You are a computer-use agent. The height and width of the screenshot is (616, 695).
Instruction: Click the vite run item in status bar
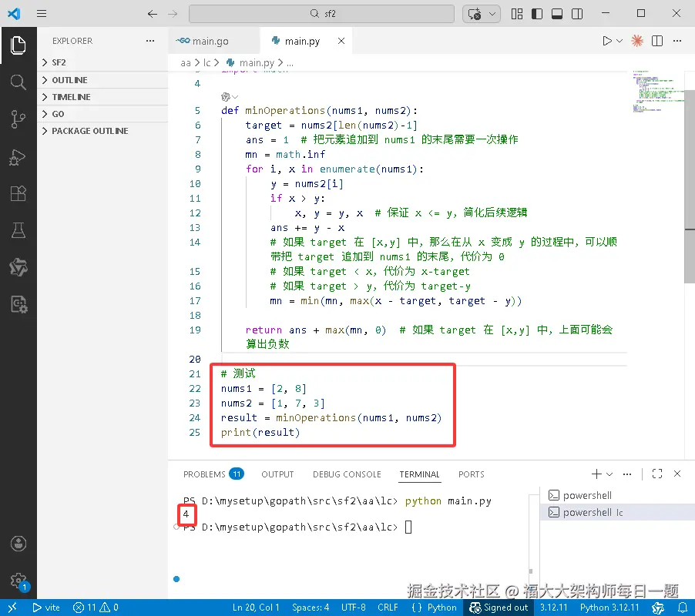46,608
